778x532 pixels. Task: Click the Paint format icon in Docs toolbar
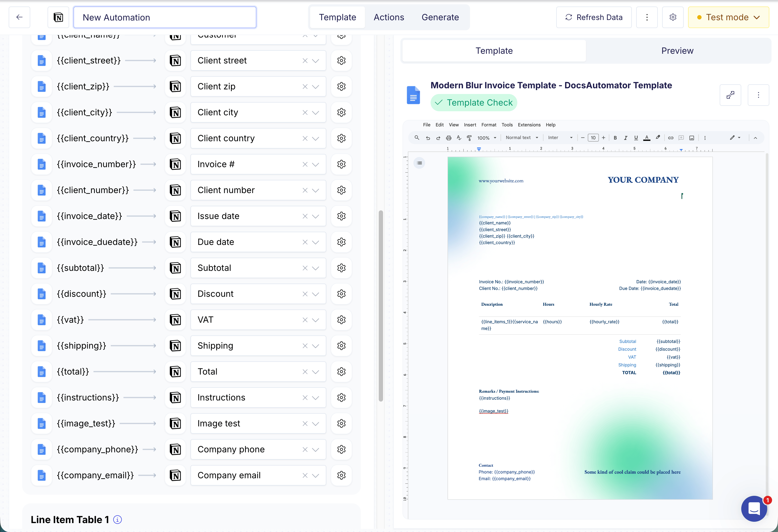(469, 138)
